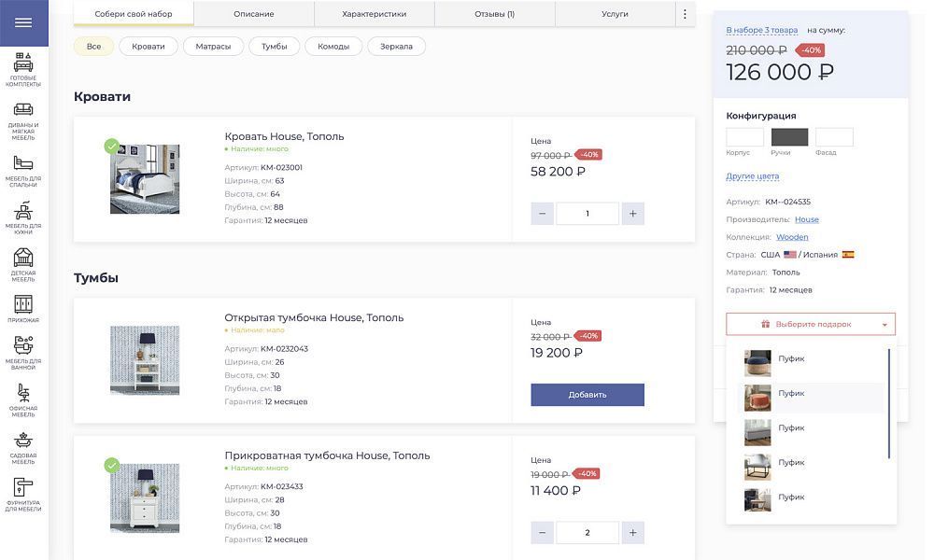Open the bedroom furniture category icon

point(23,163)
